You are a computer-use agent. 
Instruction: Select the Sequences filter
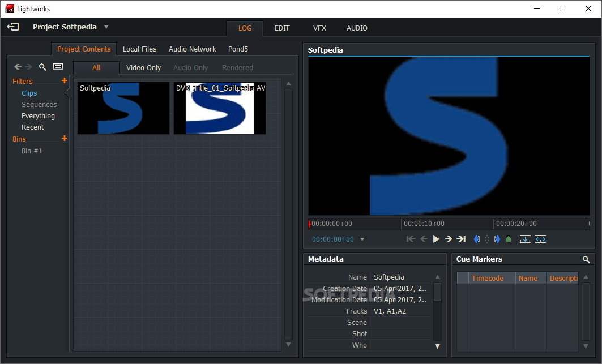[x=39, y=104]
